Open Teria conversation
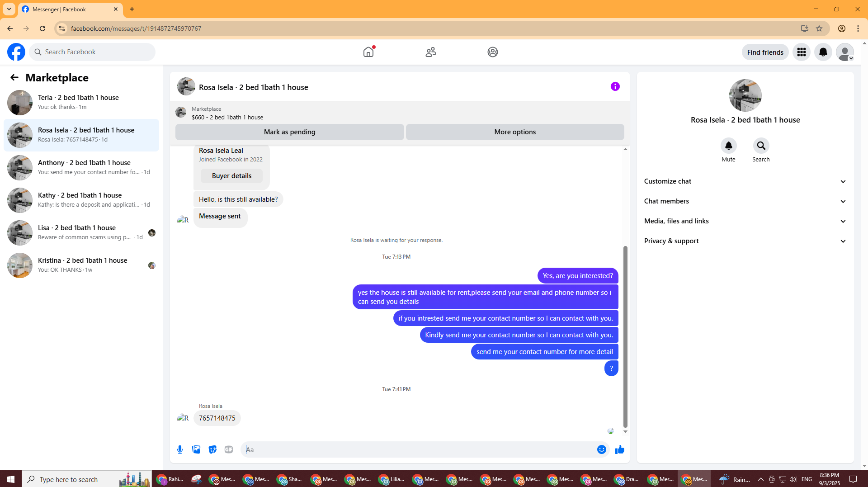This screenshot has height=487, width=868. [x=81, y=103]
